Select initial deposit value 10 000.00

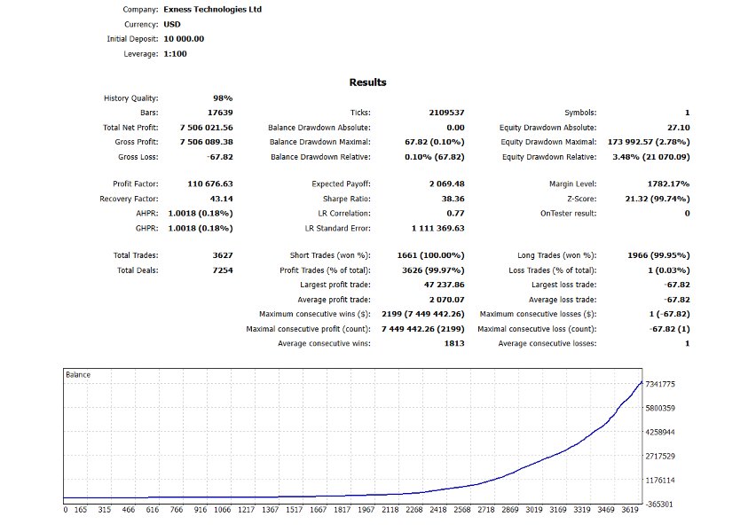point(184,38)
